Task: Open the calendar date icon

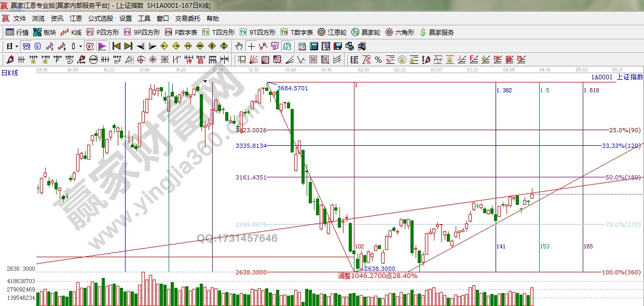Action: 302,46
